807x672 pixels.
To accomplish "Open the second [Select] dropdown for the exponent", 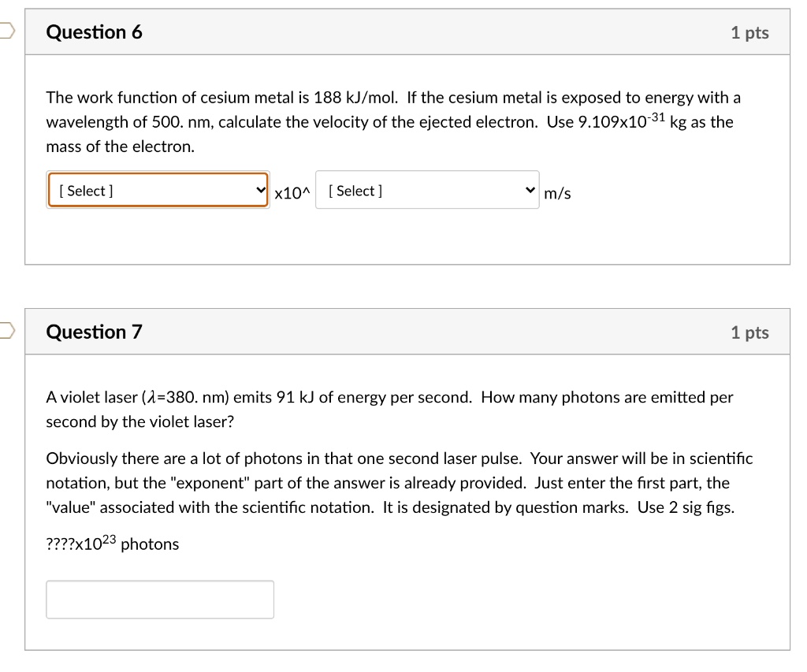I will tap(427, 189).
